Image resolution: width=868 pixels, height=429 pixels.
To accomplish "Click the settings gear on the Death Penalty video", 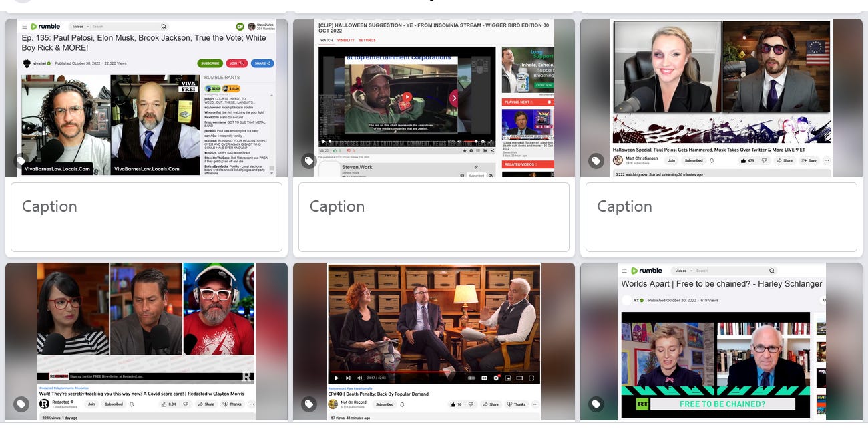I will pyautogui.click(x=496, y=378).
